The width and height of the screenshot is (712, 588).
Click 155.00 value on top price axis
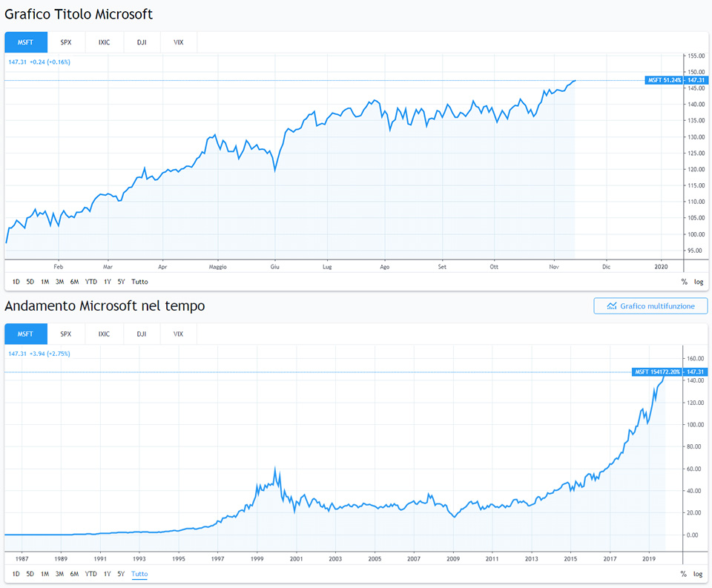696,56
